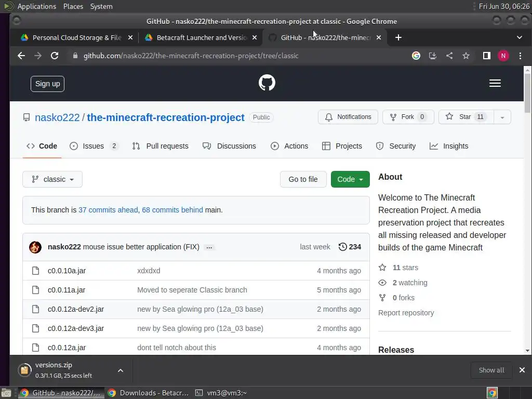This screenshot has width=532, height=399.
Task: Share this page via share icon
Action: [449, 56]
